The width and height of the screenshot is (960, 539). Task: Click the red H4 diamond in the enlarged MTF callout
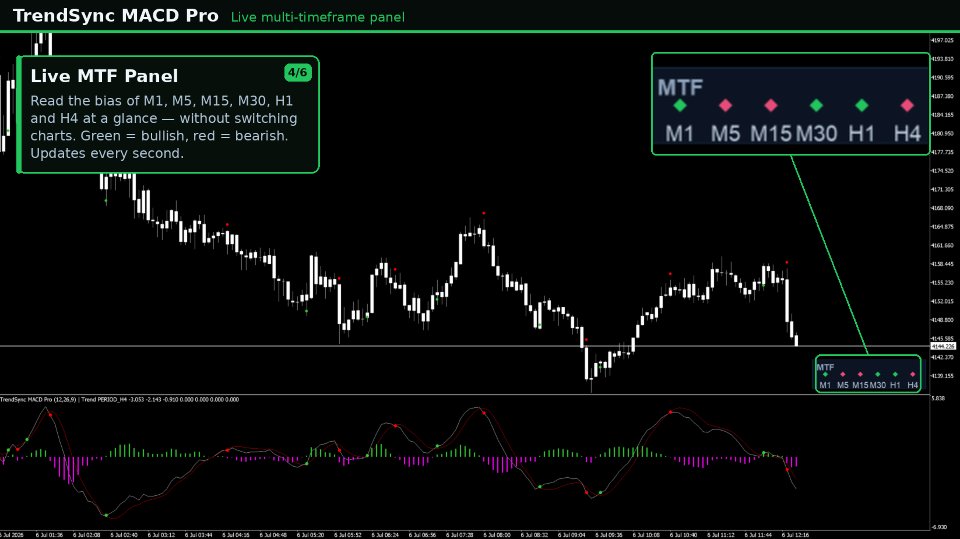pyautogui.click(x=907, y=105)
